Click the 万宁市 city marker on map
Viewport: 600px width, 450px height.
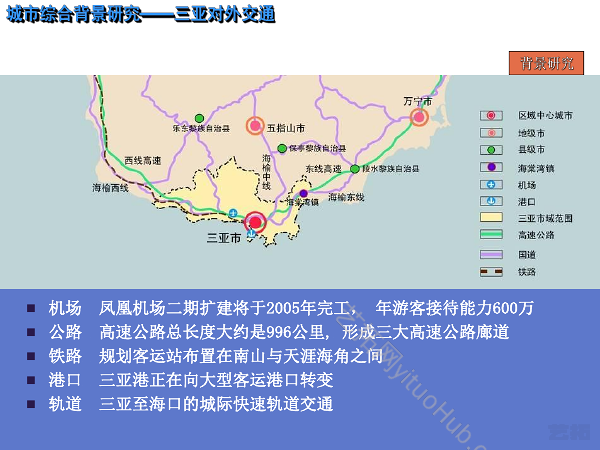point(419,117)
